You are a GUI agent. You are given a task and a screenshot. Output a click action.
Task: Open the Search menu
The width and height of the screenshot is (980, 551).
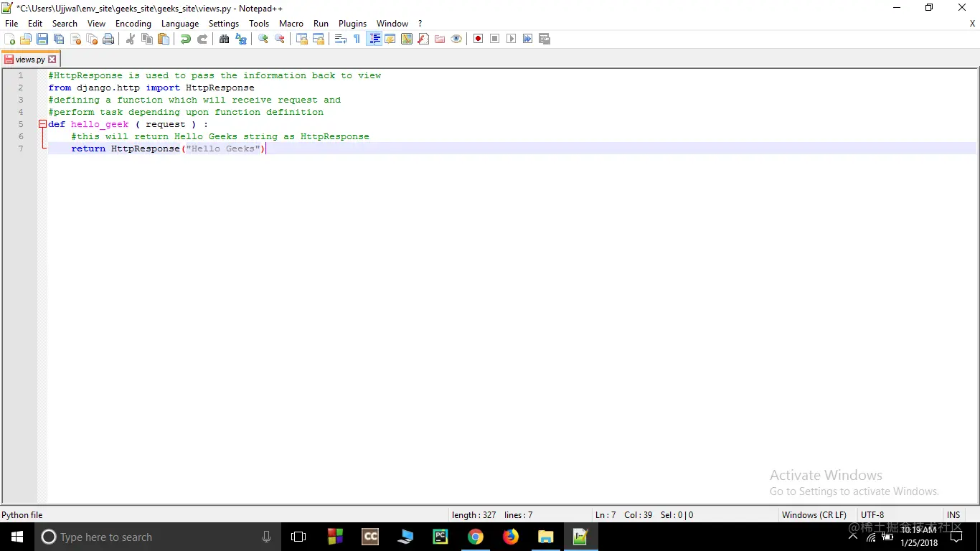(x=65, y=23)
